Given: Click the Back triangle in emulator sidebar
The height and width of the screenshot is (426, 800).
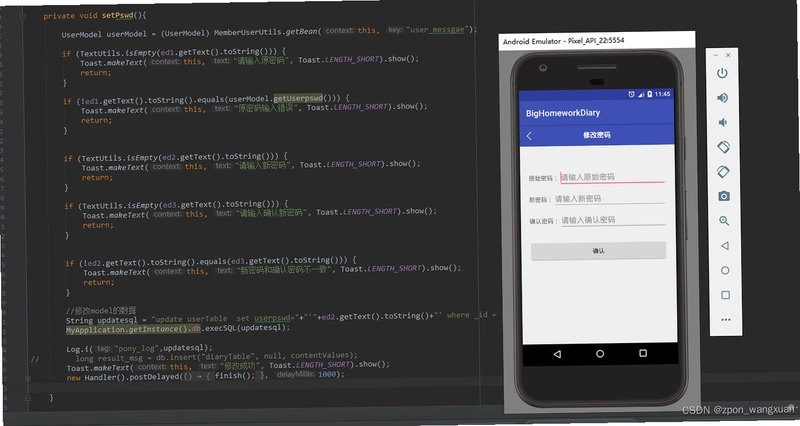Looking at the screenshot, I should tap(724, 245).
